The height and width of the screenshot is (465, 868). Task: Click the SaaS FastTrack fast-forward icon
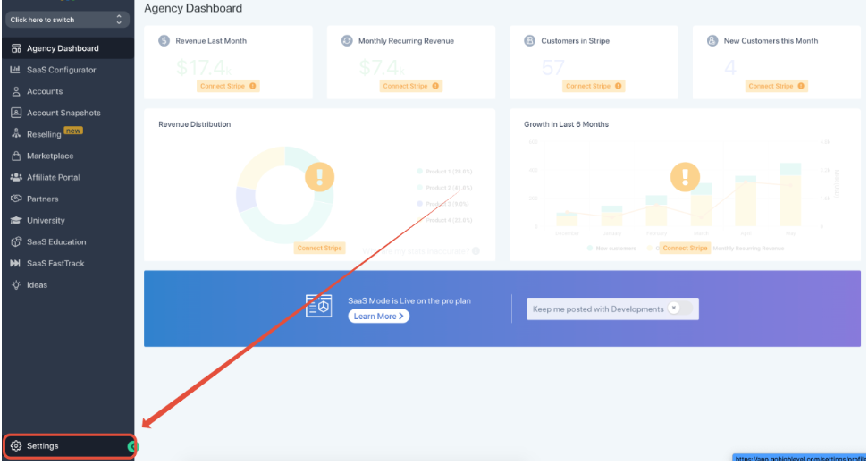[15, 264]
